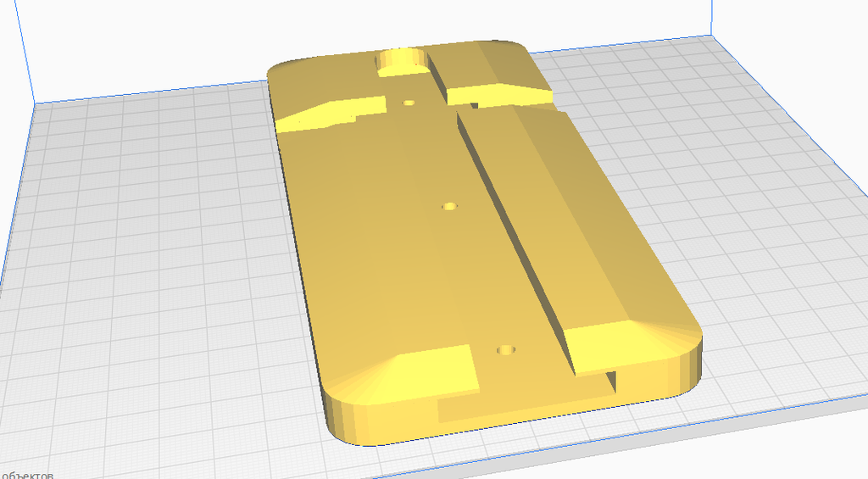Select the middle screw hole on the model
Viewport: 868px width, 479px height.
pyautogui.click(x=449, y=206)
